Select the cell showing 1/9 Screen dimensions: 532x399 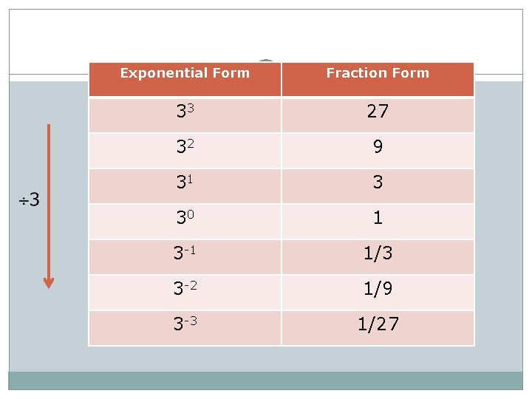(x=378, y=293)
